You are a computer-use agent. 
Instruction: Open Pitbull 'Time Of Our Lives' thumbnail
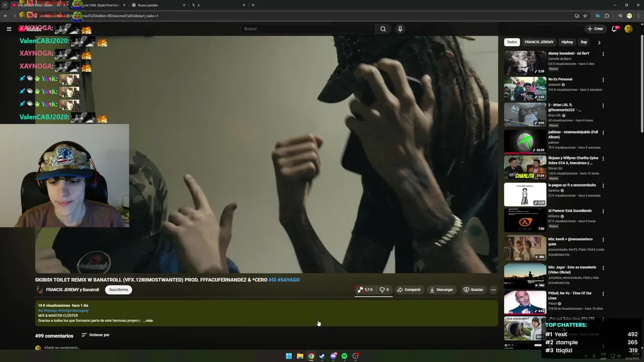click(525, 302)
